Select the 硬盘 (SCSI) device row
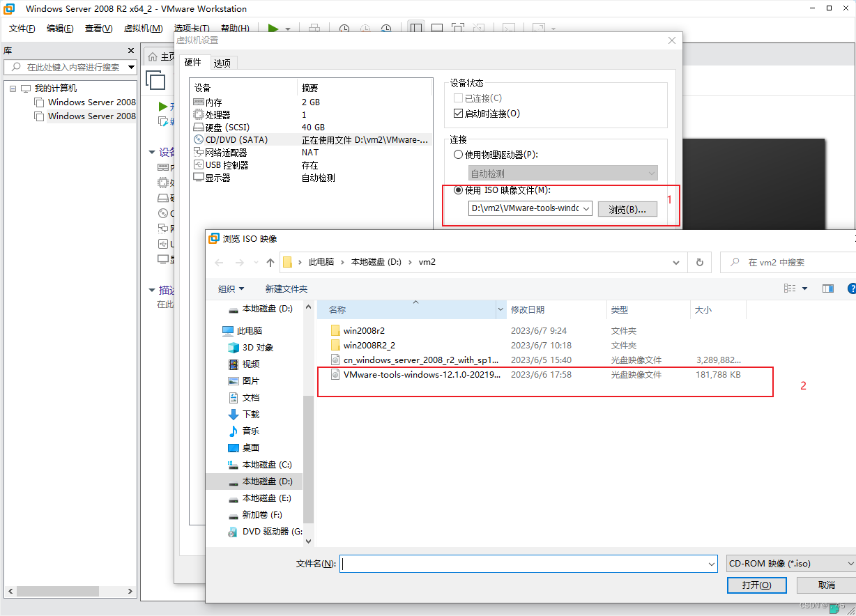The width and height of the screenshot is (856, 616). pos(312,128)
